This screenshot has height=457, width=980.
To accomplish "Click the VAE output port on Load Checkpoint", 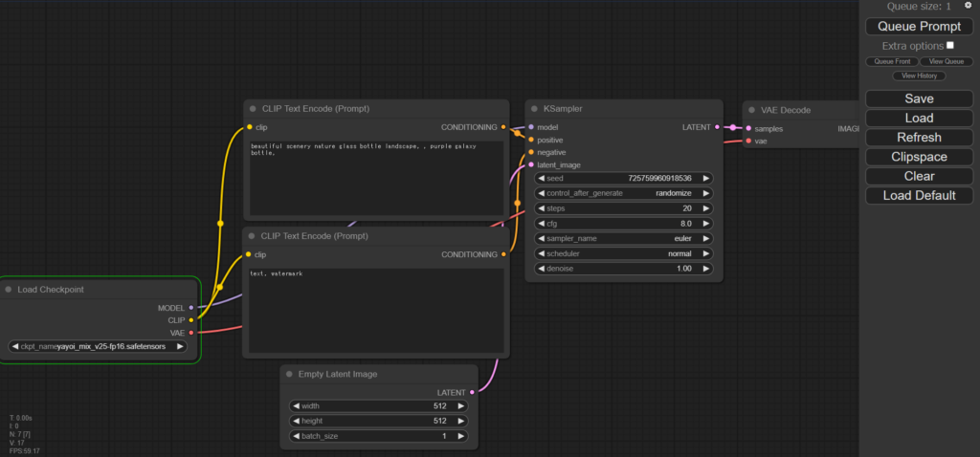I will click(191, 333).
